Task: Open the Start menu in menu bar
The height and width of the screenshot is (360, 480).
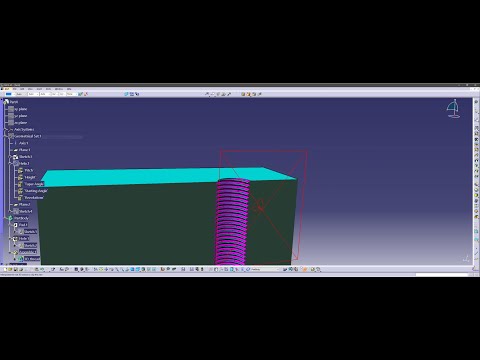Action: pyautogui.click(x=6, y=89)
